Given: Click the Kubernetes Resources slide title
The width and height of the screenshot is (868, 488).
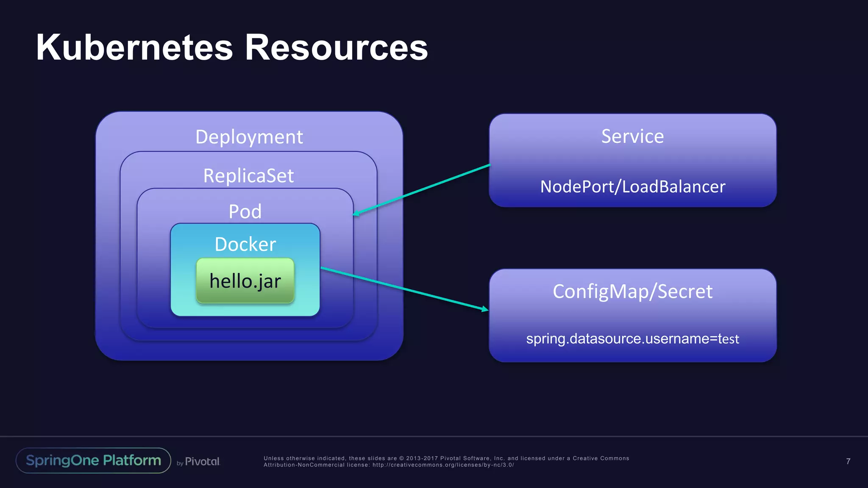Looking at the screenshot, I should [232, 47].
